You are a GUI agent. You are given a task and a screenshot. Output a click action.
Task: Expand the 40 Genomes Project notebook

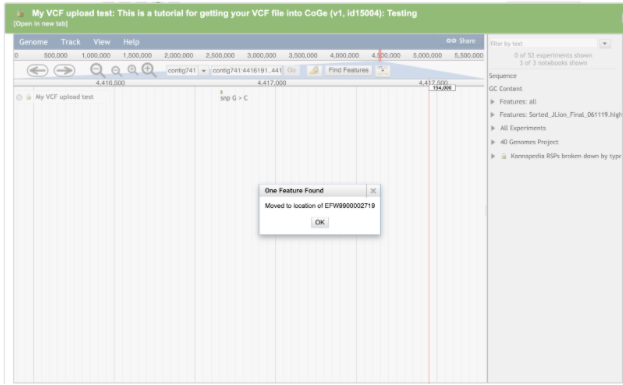(x=493, y=142)
